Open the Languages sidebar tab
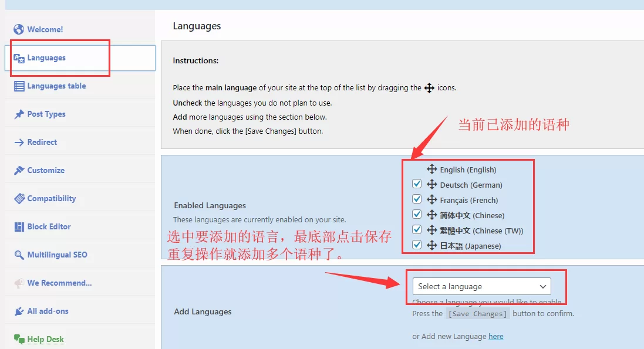644x349 pixels. pos(80,58)
